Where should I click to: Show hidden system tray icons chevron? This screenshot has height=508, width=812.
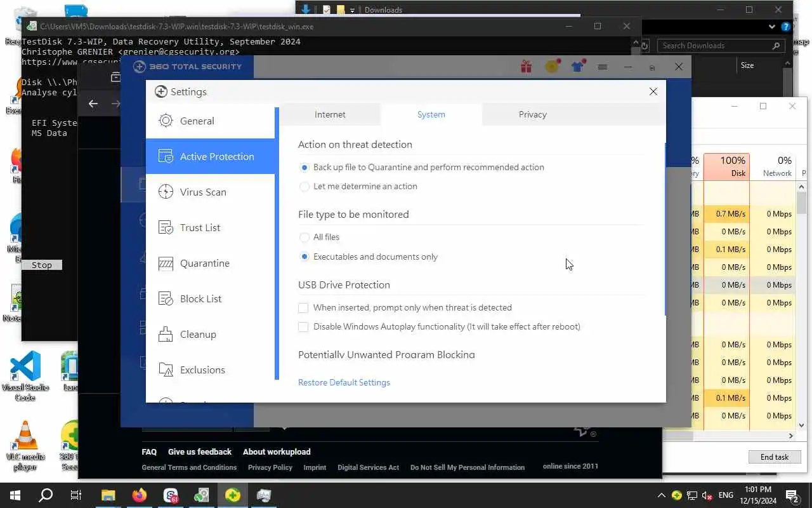[x=661, y=495]
